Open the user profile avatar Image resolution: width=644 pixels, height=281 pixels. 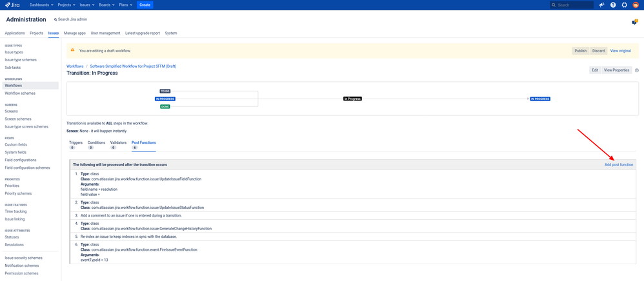pyautogui.click(x=636, y=5)
